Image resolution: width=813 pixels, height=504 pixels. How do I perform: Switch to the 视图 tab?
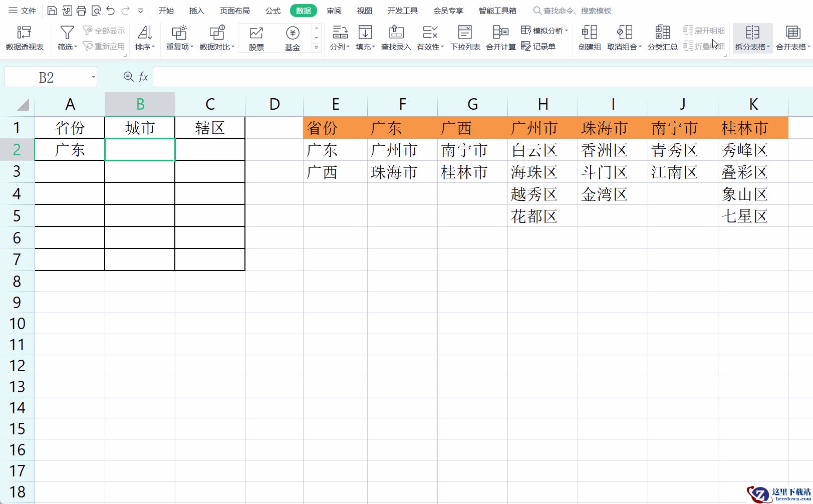[365, 11]
